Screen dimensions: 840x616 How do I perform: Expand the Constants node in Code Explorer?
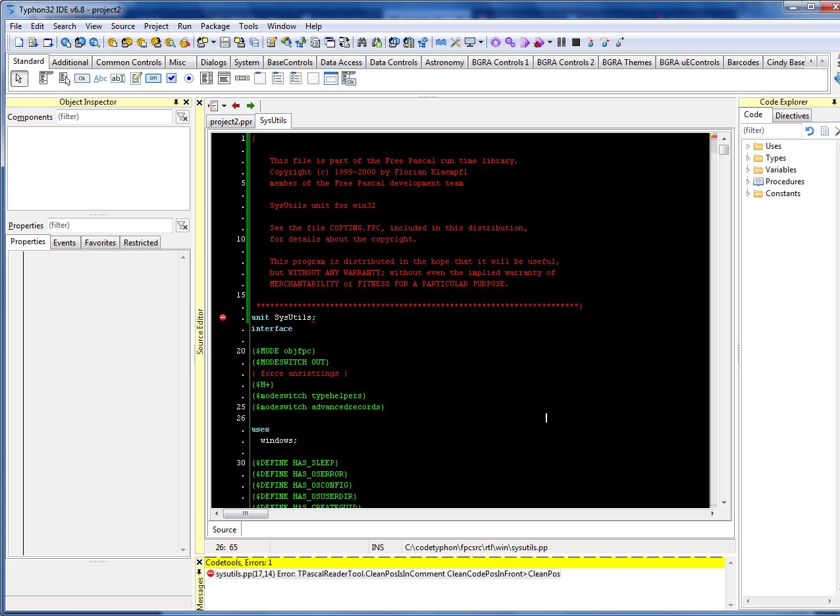(x=748, y=193)
